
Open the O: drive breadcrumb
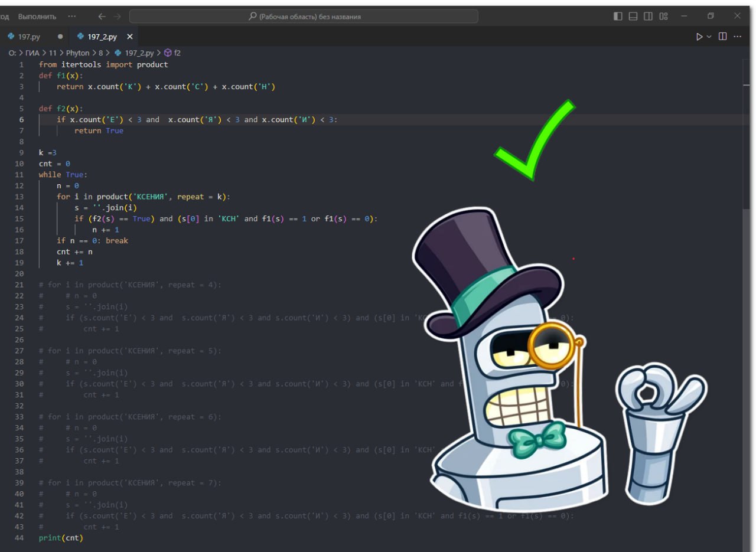pyautogui.click(x=12, y=53)
